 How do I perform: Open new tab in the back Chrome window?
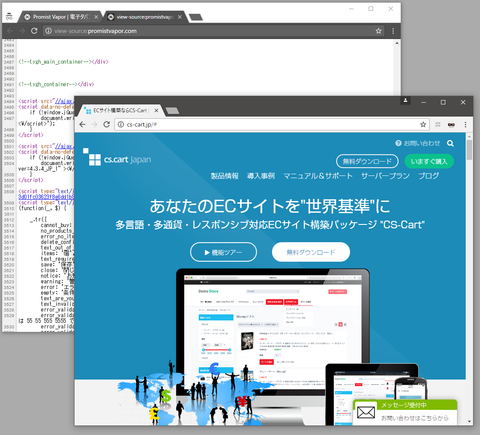(x=196, y=17)
